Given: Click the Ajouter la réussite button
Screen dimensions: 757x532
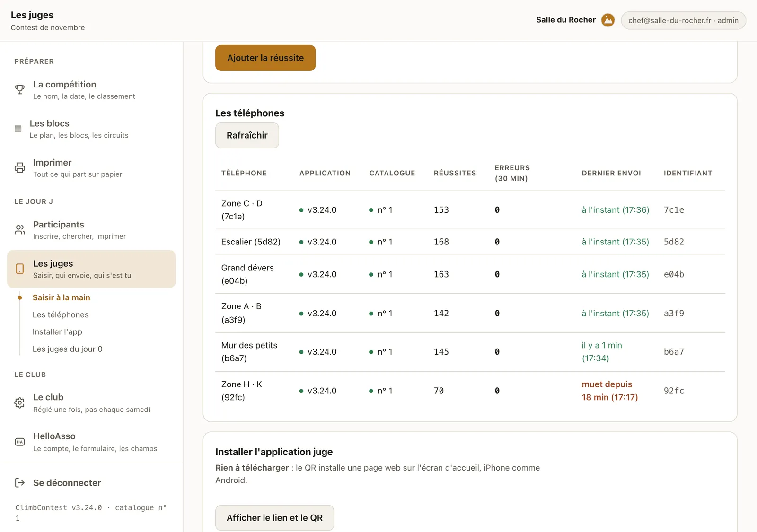Looking at the screenshot, I should tap(265, 58).
